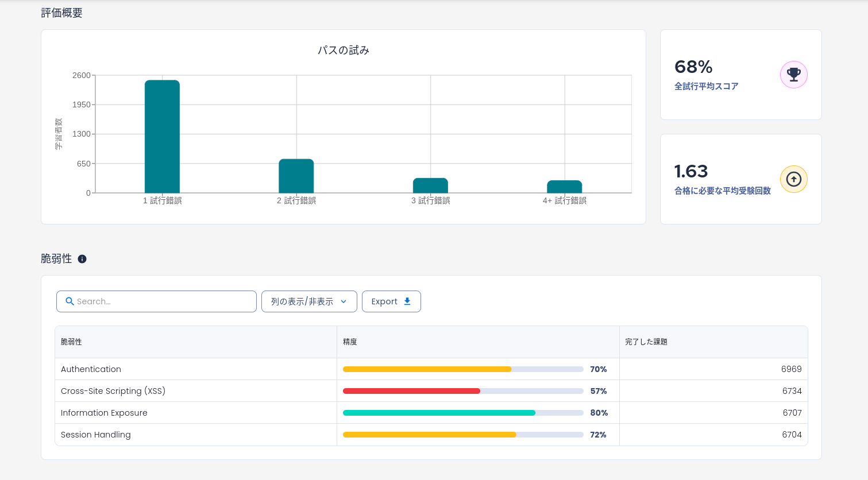Click the up-arrow circle icon beside 1.63
Viewport: 868px width, 480px height.
[793, 179]
